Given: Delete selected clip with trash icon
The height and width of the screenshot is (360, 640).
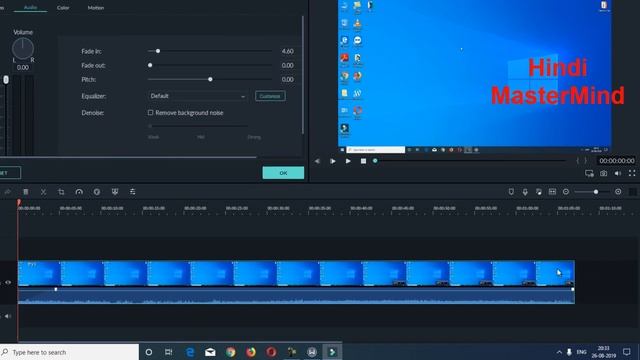Looking at the screenshot, I should pos(26,192).
